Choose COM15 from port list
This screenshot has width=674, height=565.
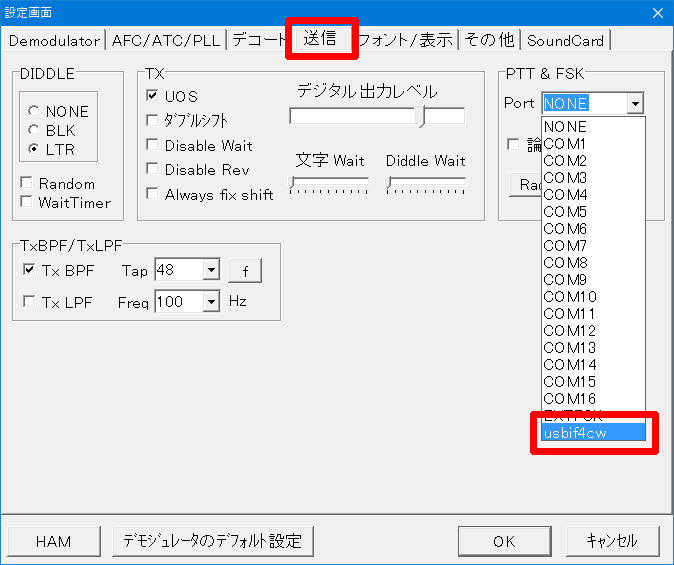[x=593, y=381]
